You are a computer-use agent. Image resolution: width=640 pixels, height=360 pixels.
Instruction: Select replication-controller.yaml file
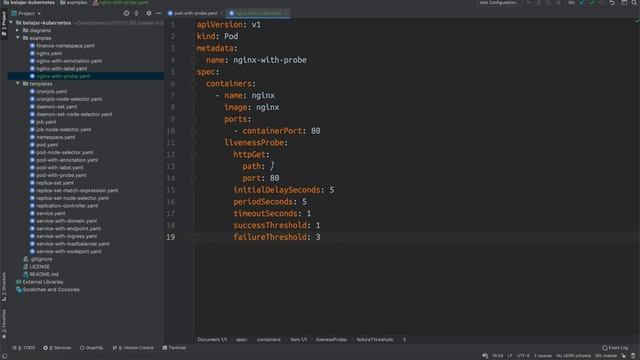[67, 206]
